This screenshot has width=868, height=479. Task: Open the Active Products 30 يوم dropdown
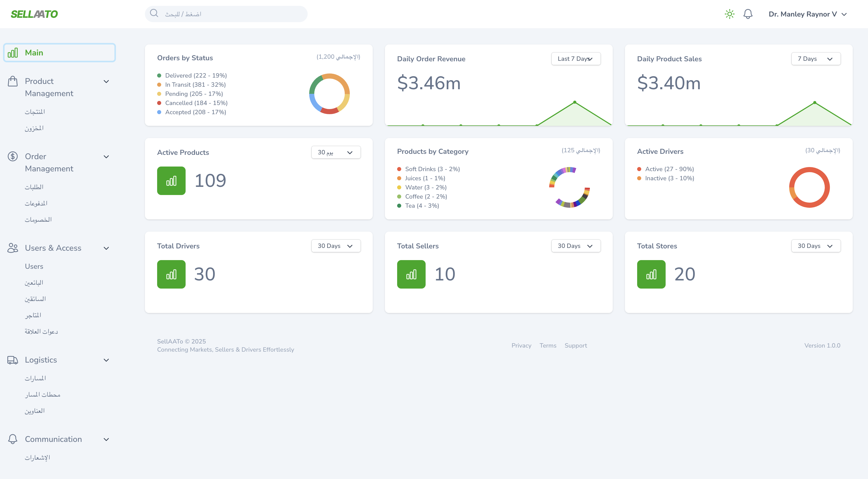coord(336,152)
